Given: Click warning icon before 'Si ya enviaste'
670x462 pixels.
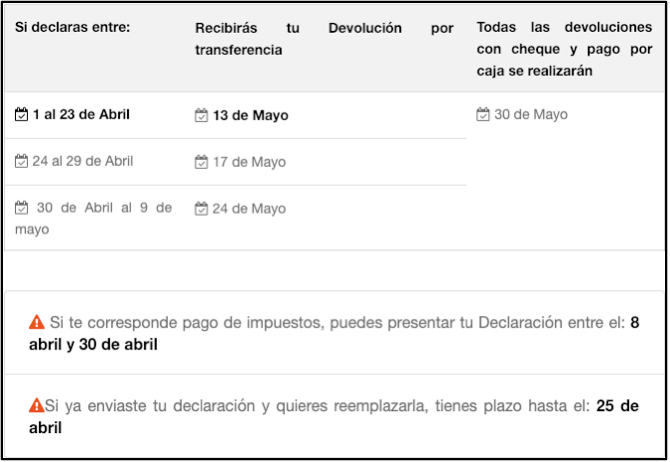Looking at the screenshot, I should [36, 405].
